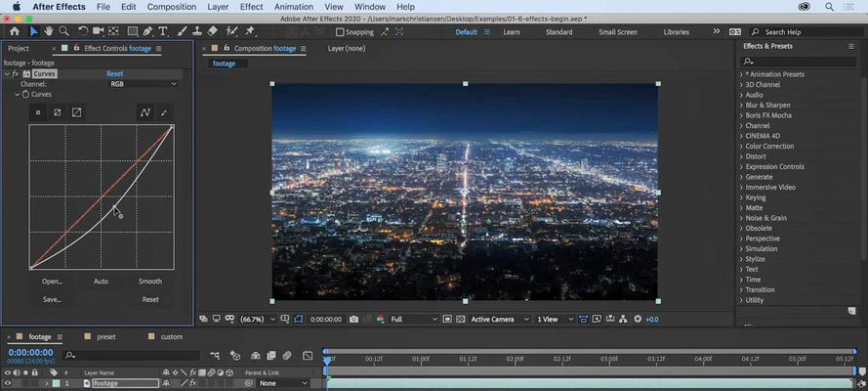
Task: Click the Open... curves button
Action: [52, 282]
